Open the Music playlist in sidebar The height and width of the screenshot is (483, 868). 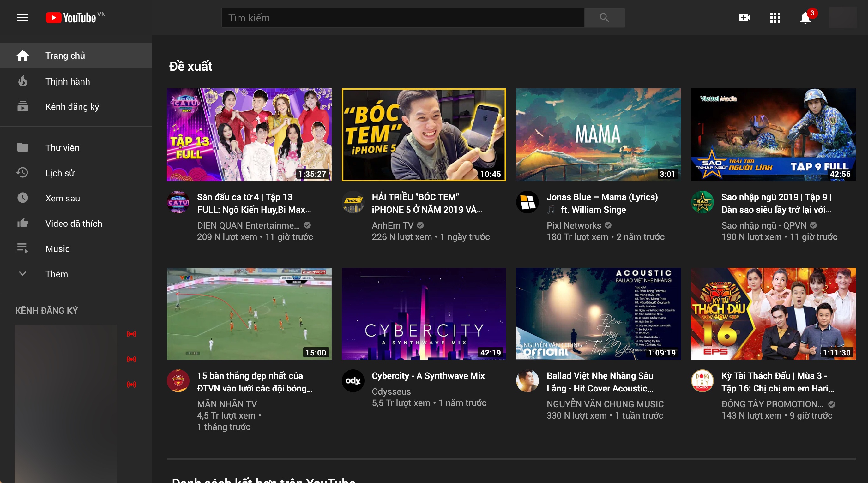point(57,248)
